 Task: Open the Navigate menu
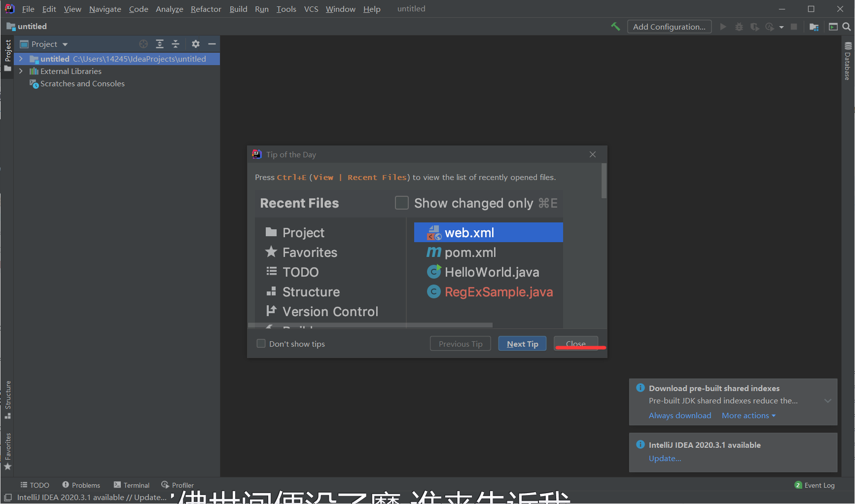[x=105, y=9]
